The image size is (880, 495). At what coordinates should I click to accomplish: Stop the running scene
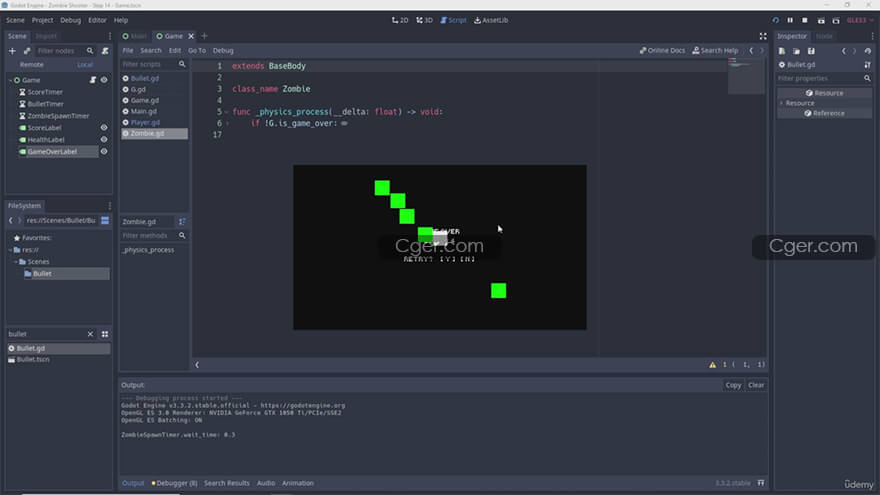(804, 20)
